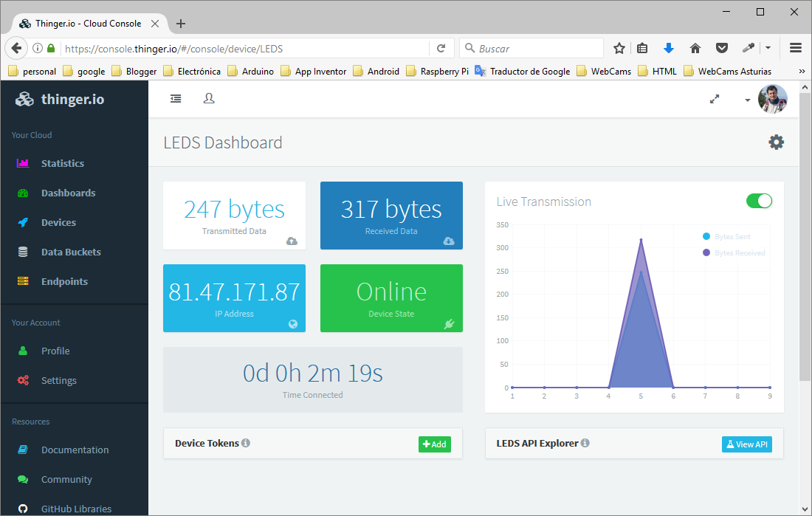Click the chart peak data point at 5
This screenshot has width=812, height=516.
pos(641,240)
